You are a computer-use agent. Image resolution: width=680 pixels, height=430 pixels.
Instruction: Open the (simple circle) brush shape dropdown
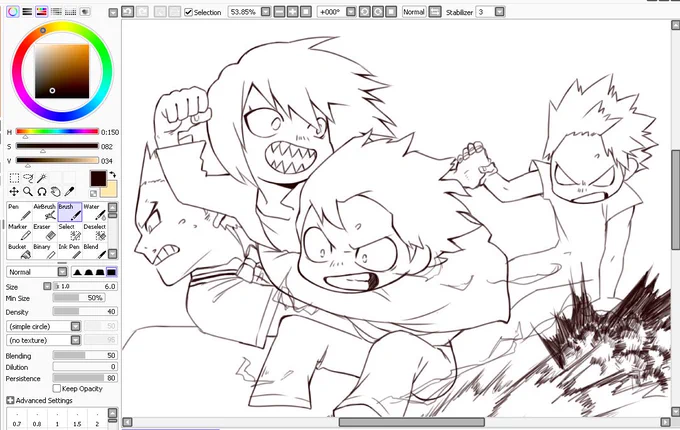(x=75, y=326)
